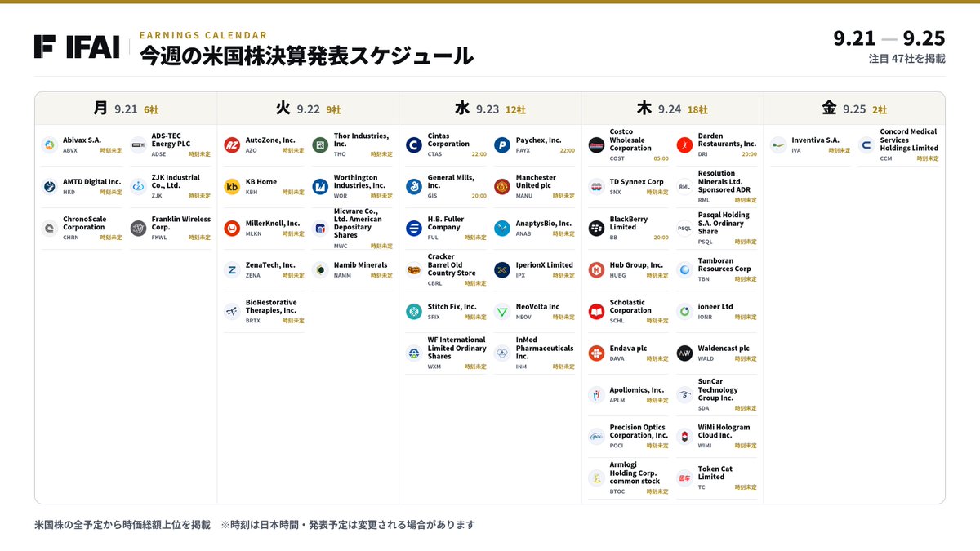Click the Paychex logo icon
This screenshot has height=551, width=980.
click(502, 144)
